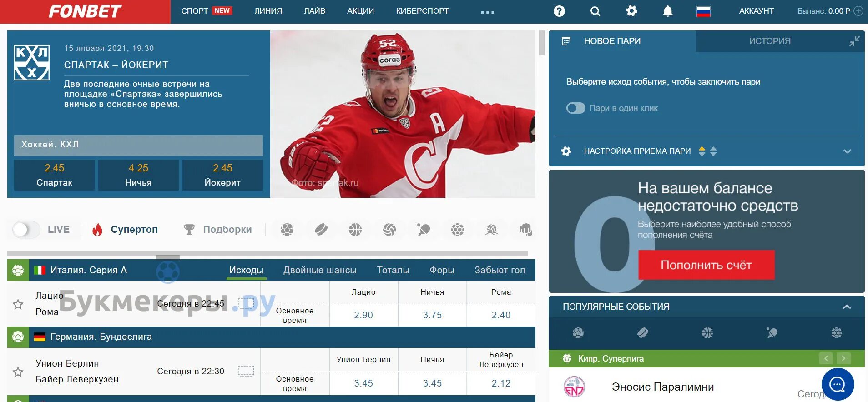The width and height of the screenshot is (868, 402).
Task: Bet on Ничья at 4.25 in KHL banner
Action: (138, 175)
